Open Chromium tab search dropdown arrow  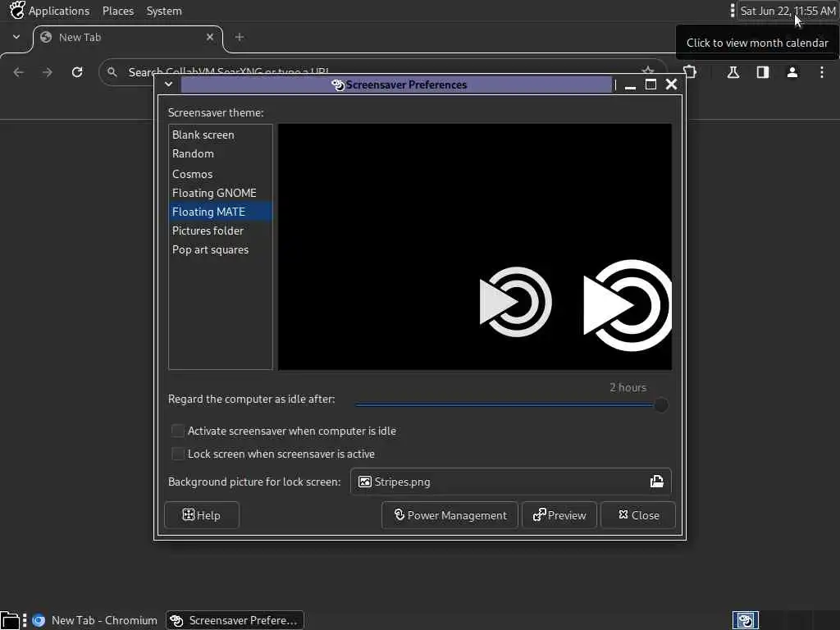[x=16, y=37]
